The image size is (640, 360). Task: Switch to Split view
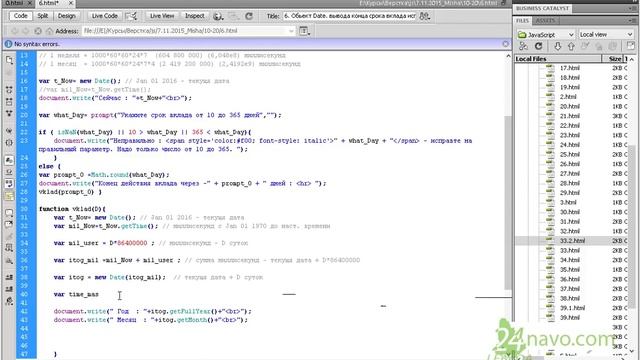(x=42, y=16)
